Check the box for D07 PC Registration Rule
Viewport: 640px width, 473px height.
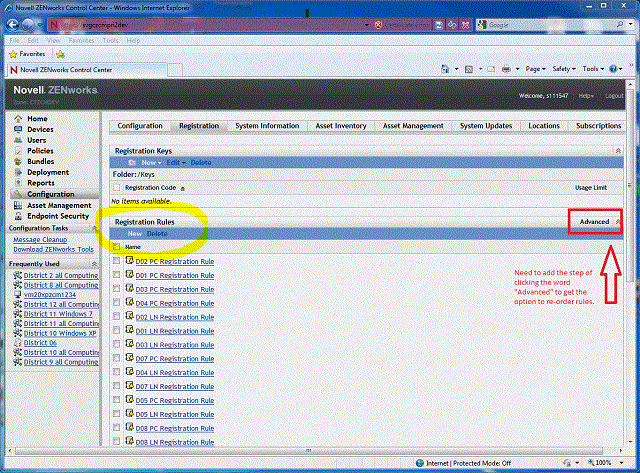coord(117,358)
